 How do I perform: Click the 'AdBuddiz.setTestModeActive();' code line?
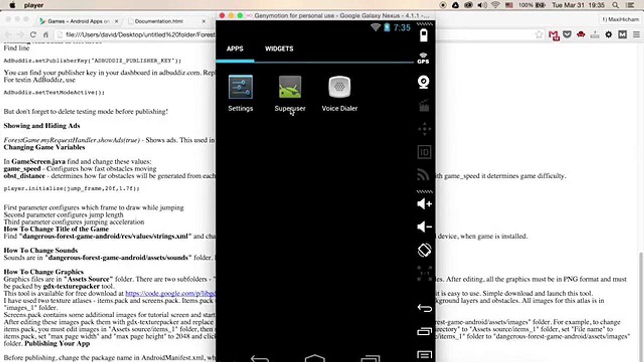54,93
